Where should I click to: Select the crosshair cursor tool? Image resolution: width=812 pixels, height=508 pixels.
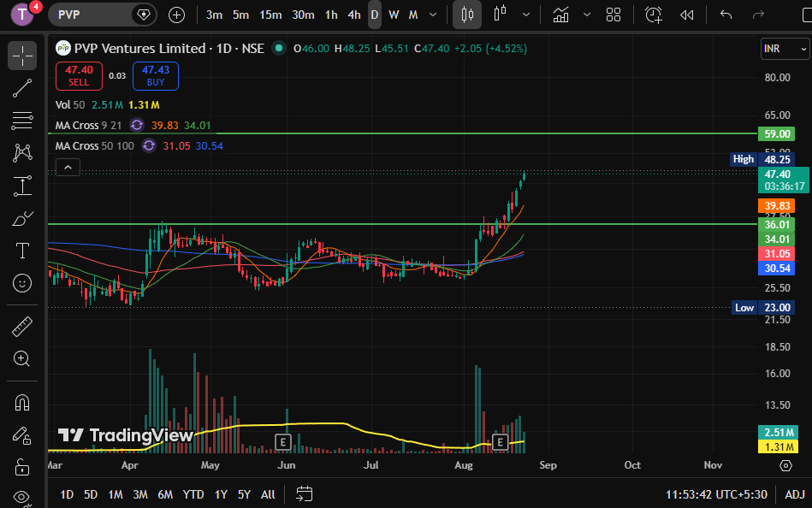click(x=22, y=56)
